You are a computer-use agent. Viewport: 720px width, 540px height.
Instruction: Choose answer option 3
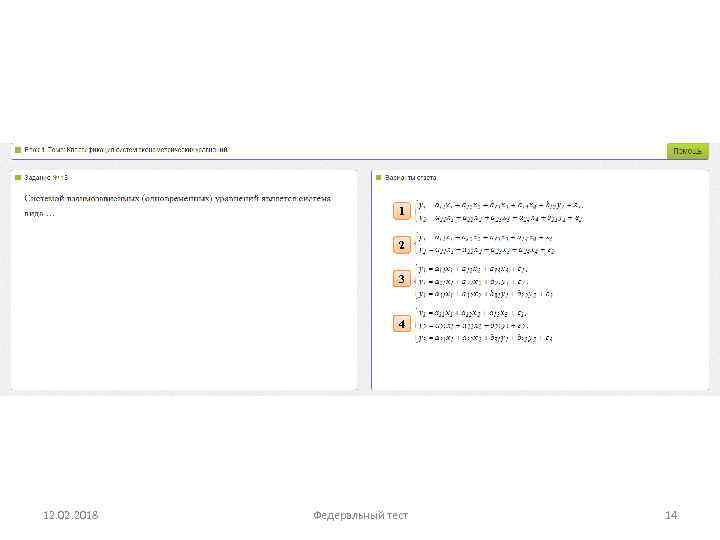(402, 279)
